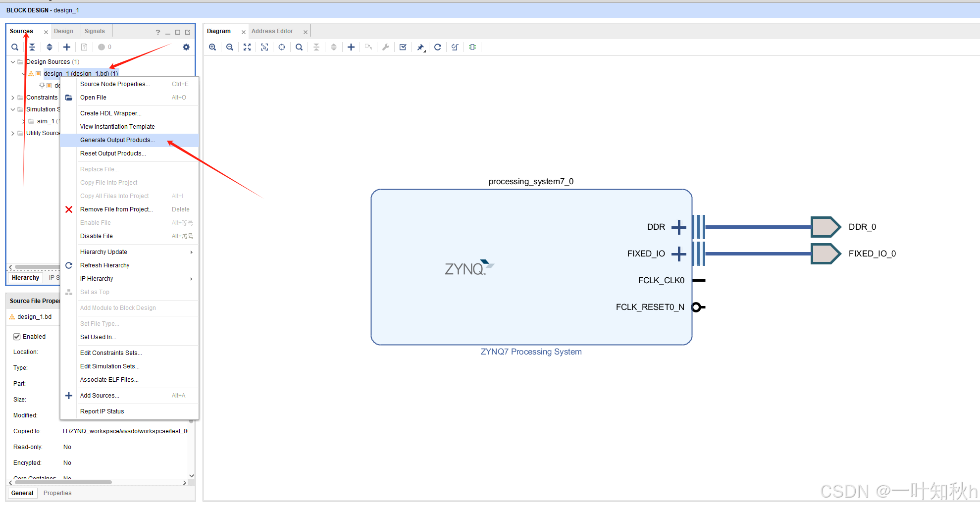
Task: Expand the Utility Sources tree node
Action: [13, 133]
